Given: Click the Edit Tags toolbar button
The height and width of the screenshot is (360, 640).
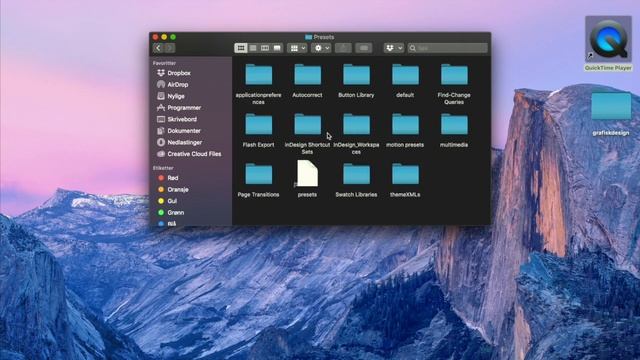Looking at the screenshot, I should click(x=364, y=48).
